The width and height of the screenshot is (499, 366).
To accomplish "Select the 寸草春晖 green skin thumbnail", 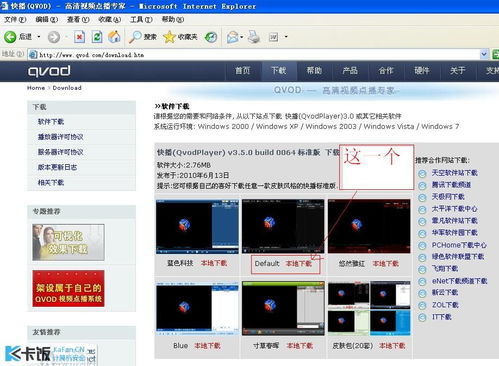I will 283,308.
